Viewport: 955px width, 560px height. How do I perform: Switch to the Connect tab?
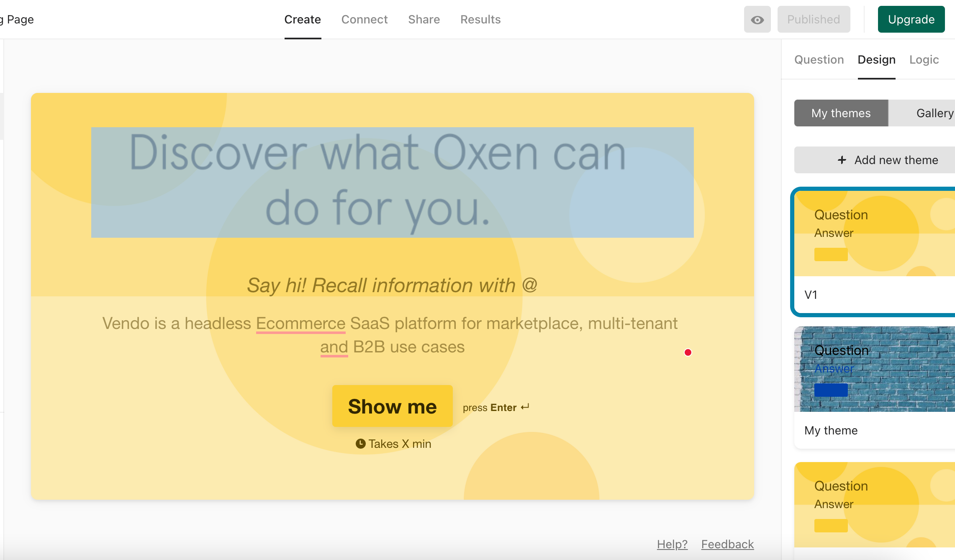365,19
